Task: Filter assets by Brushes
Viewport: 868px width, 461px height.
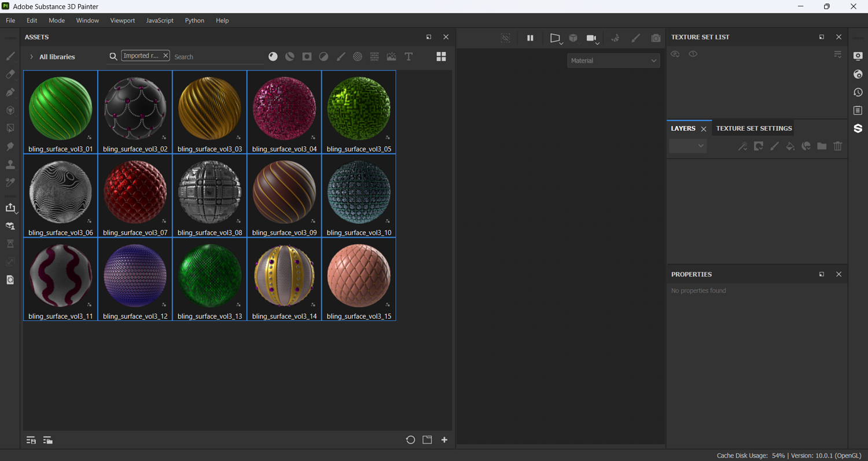Action: [341, 56]
